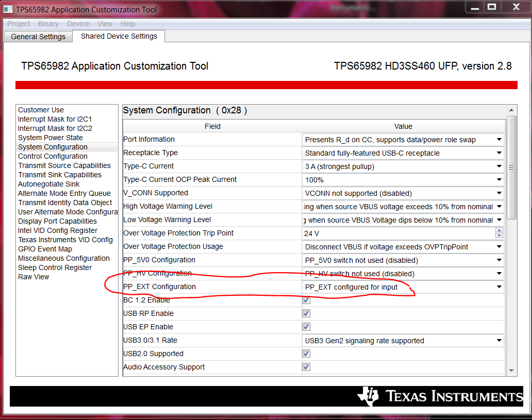This screenshot has width=532, height=420.
Task: Open the Type-C Current dropdown
Action: click(x=403, y=166)
